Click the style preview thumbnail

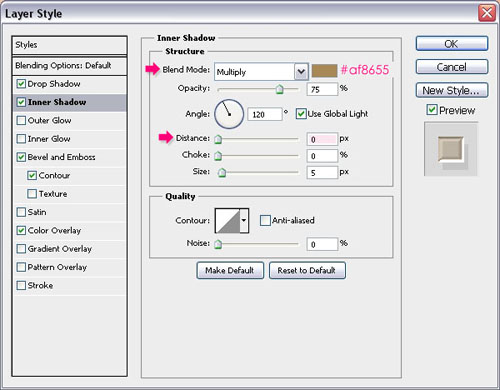tap(451, 149)
